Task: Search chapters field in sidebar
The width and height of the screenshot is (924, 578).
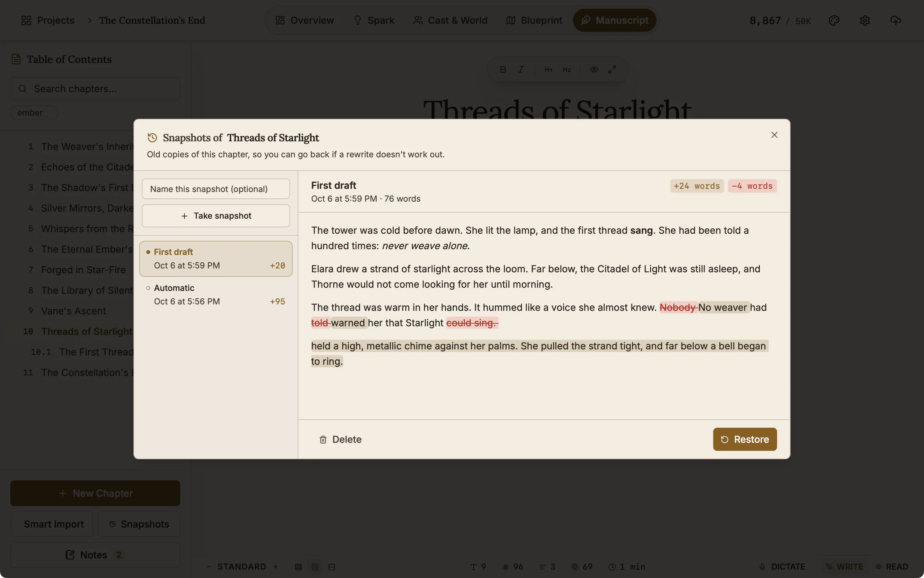Action: 95,89
